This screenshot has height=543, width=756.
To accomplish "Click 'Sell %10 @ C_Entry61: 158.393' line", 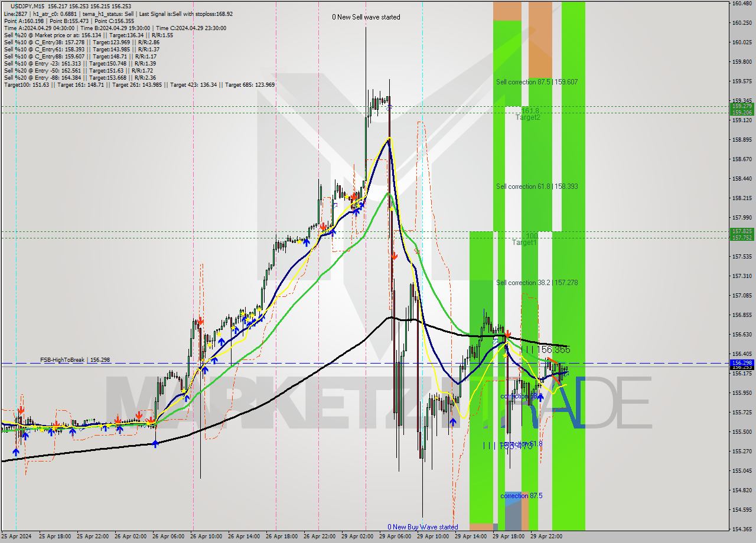I will point(82,49).
